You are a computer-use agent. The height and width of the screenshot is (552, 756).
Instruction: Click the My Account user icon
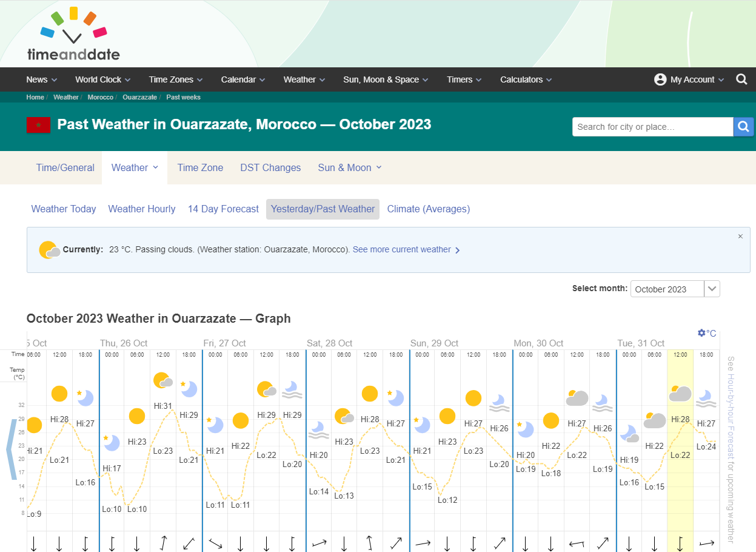(x=660, y=79)
